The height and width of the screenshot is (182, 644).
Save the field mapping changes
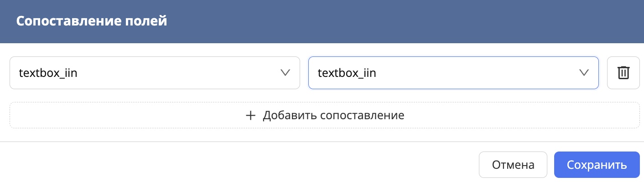pyautogui.click(x=597, y=165)
